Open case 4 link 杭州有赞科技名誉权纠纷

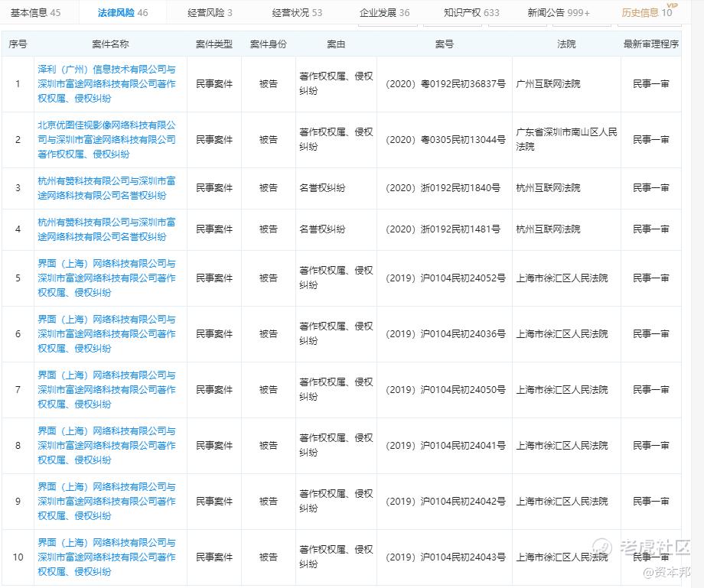(106, 229)
